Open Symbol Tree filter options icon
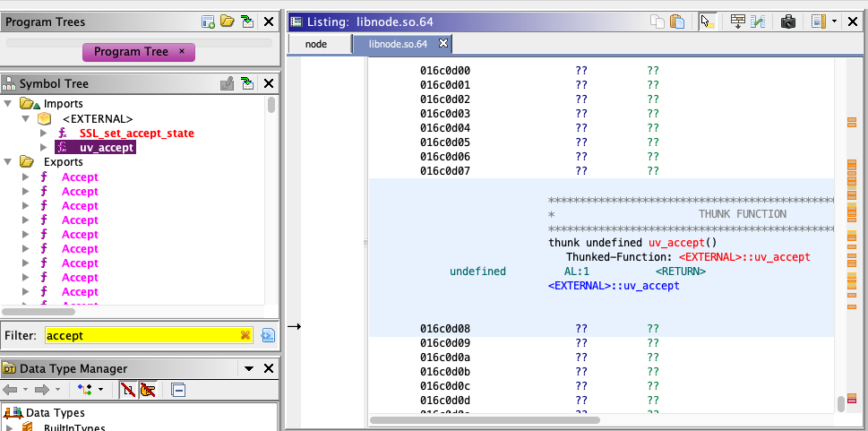 point(267,335)
